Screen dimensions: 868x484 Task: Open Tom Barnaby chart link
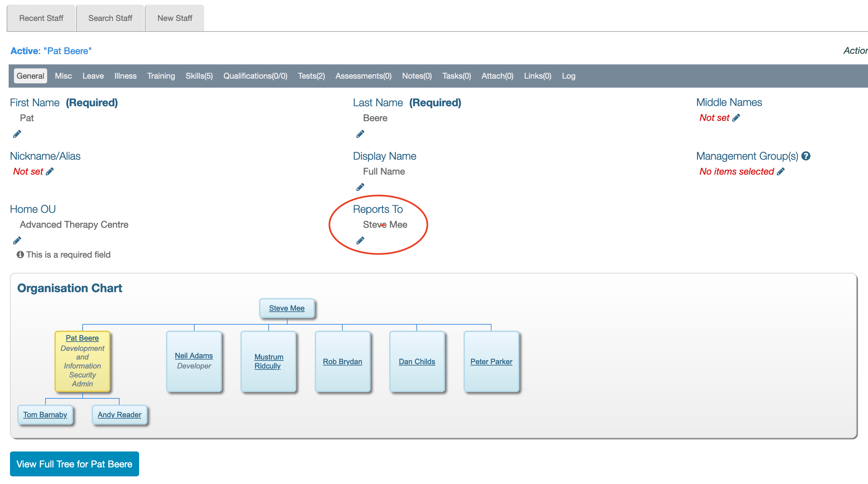[45, 415]
